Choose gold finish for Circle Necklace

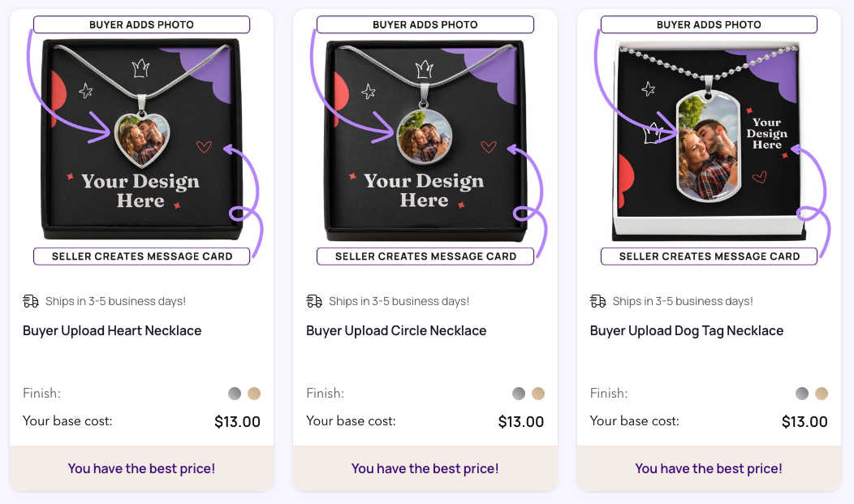[538, 394]
